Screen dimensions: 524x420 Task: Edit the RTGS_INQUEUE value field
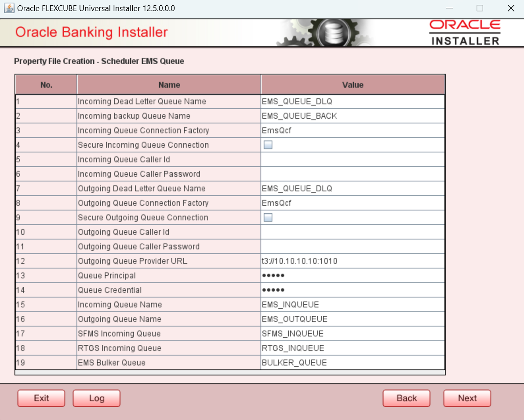353,348
